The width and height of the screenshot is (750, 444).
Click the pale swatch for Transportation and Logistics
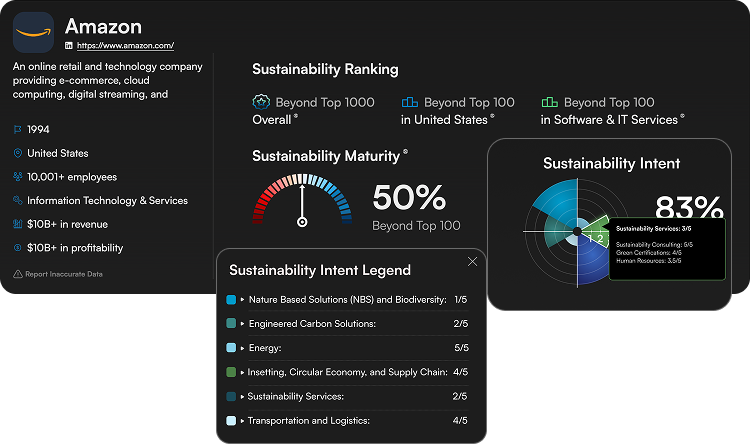point(231,421)
